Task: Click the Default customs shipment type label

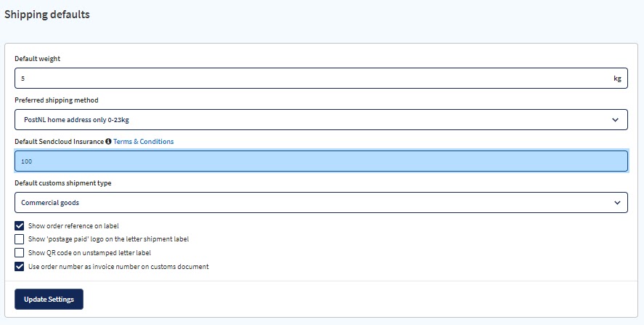Action: 63,183
